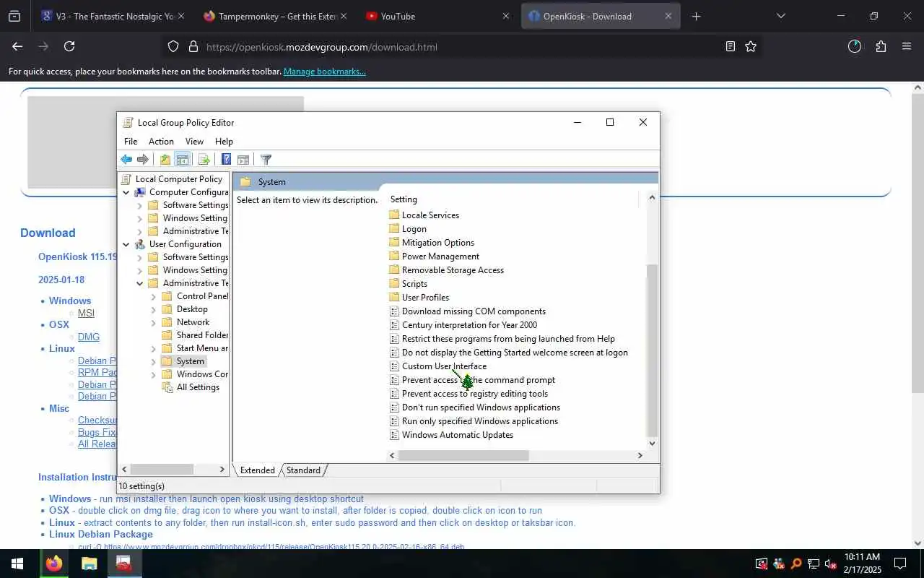Click Firefox reader view icon in address bar
Viewport: 924px width, 578px height.
click(730, 46)
